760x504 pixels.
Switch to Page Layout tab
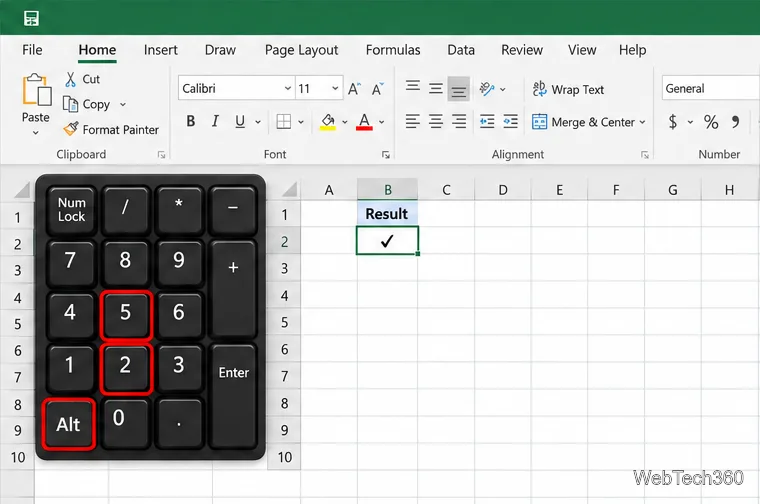coord(301,50)
